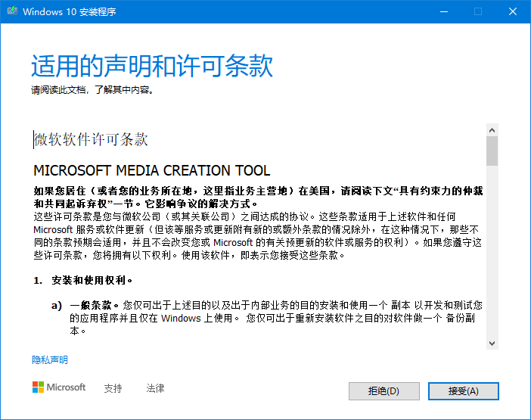The height and width of the screenshot is (420, 531).
Task: Click the license text scrollbar thumb
Action: tap(492, 151)
